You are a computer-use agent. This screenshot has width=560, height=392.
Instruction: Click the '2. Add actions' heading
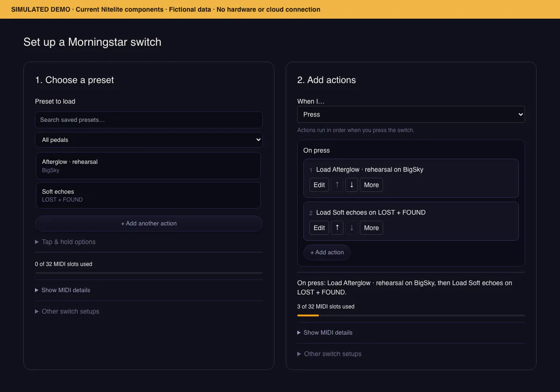click(327, 80)
